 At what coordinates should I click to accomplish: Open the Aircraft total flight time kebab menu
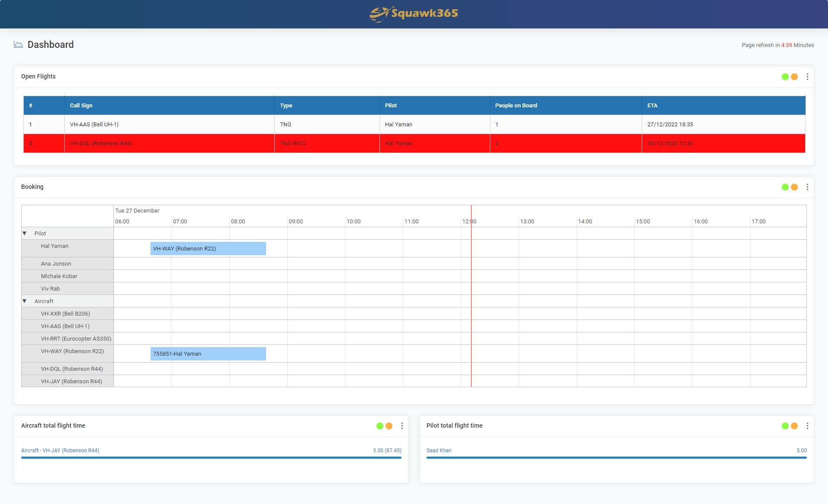pos(402,426)
